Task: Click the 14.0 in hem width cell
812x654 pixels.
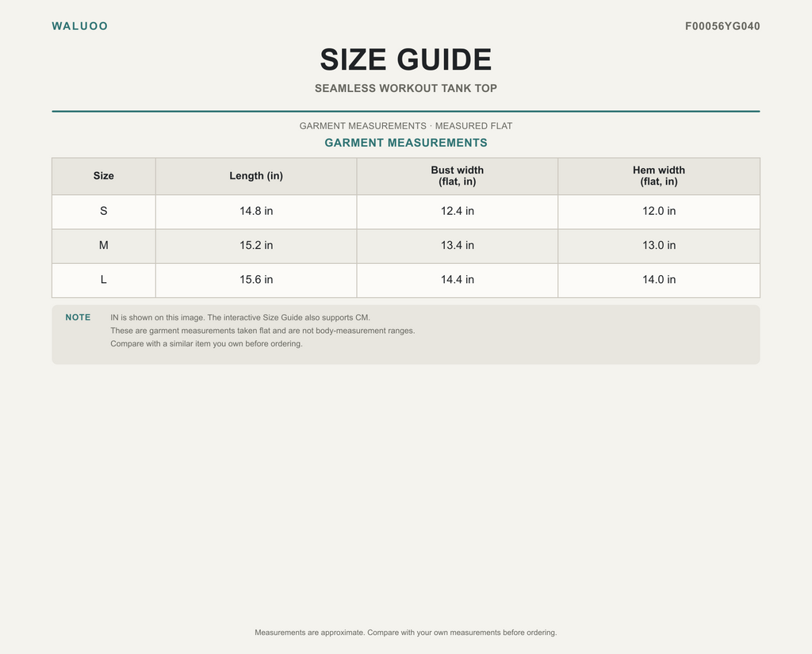Action: point(659,280)
